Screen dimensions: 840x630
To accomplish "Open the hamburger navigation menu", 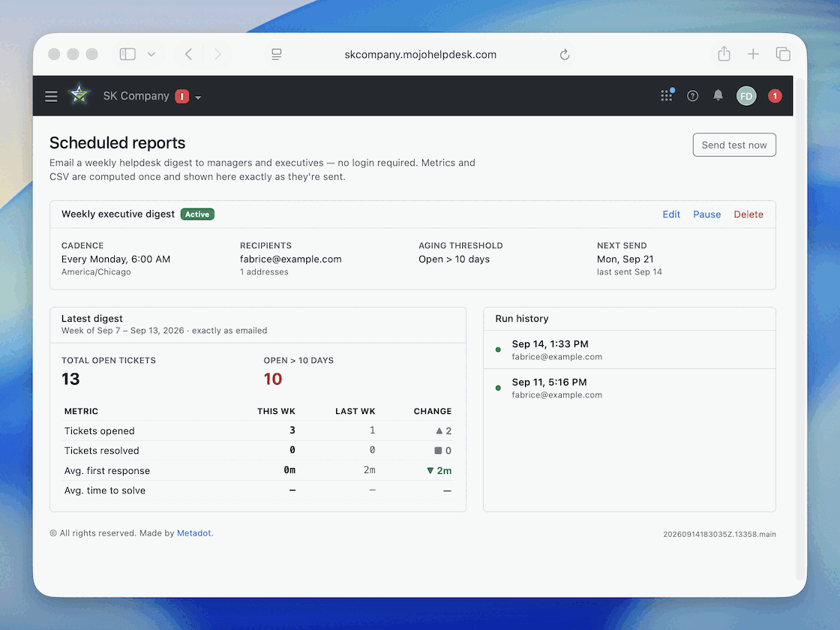I will (51, 97).
